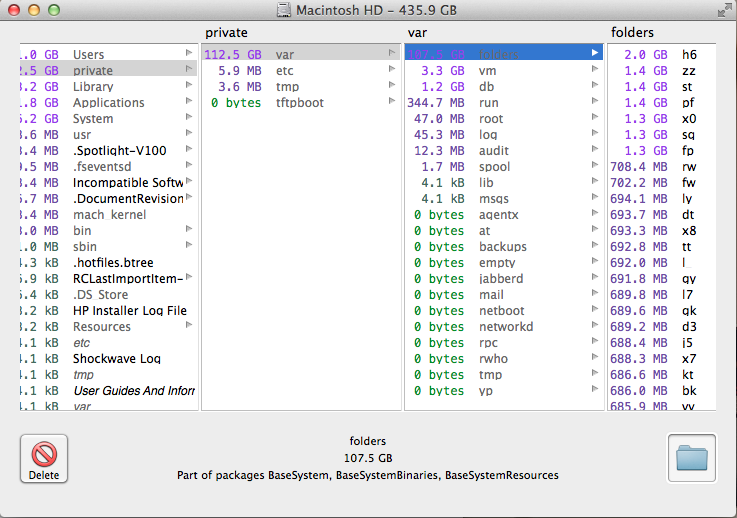Expand the Users folder arrow
Screen dimensions: 737x518
click(189, 53)
